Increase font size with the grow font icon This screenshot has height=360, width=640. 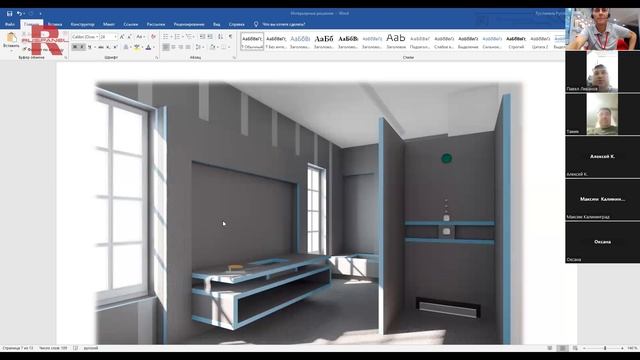[122, 37]
